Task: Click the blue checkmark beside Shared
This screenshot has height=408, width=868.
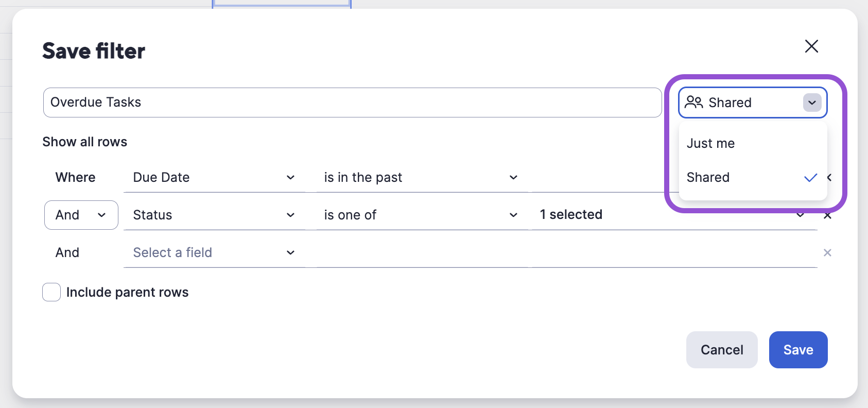Action: 810,178
